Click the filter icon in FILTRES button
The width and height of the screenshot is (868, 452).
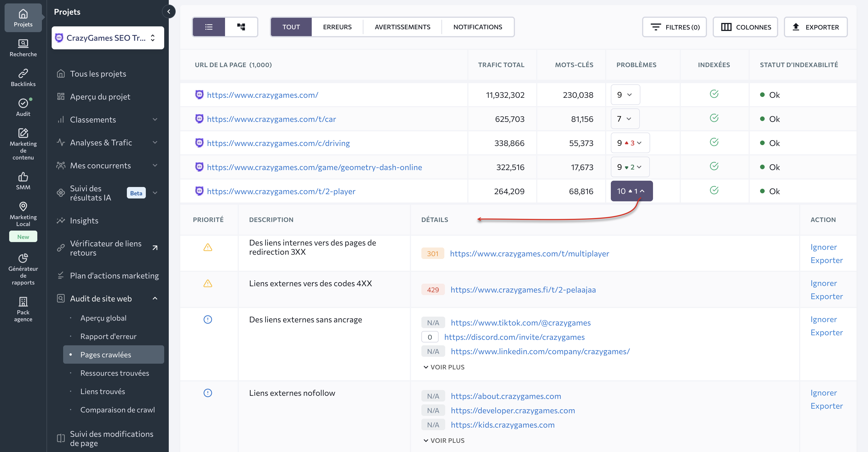click(x=655, y=27)
